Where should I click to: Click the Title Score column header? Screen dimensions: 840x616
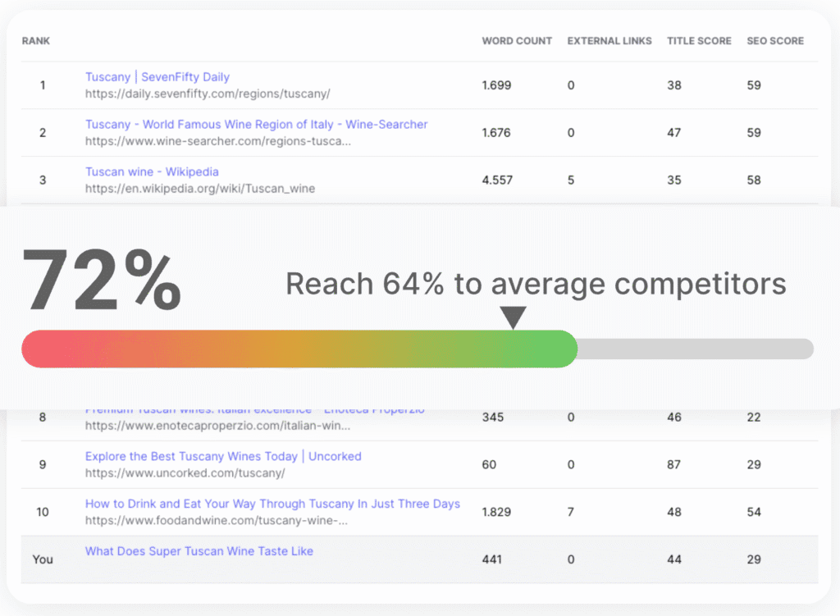(699, 41)
